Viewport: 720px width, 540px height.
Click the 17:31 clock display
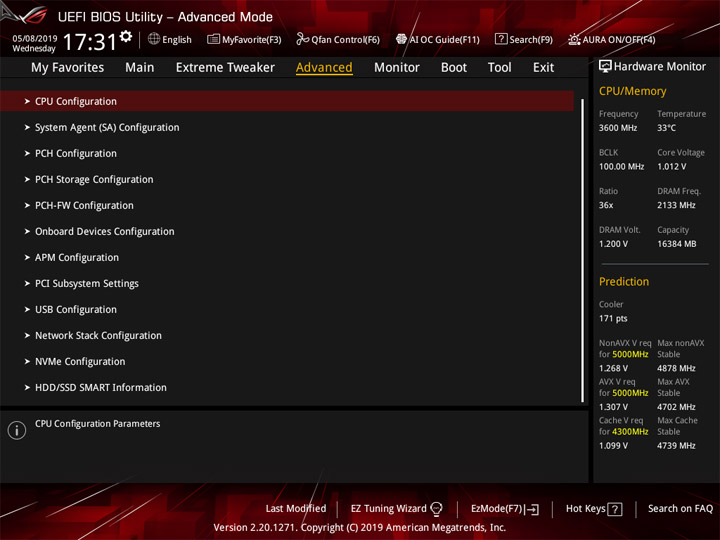click(x=90, y=42)
